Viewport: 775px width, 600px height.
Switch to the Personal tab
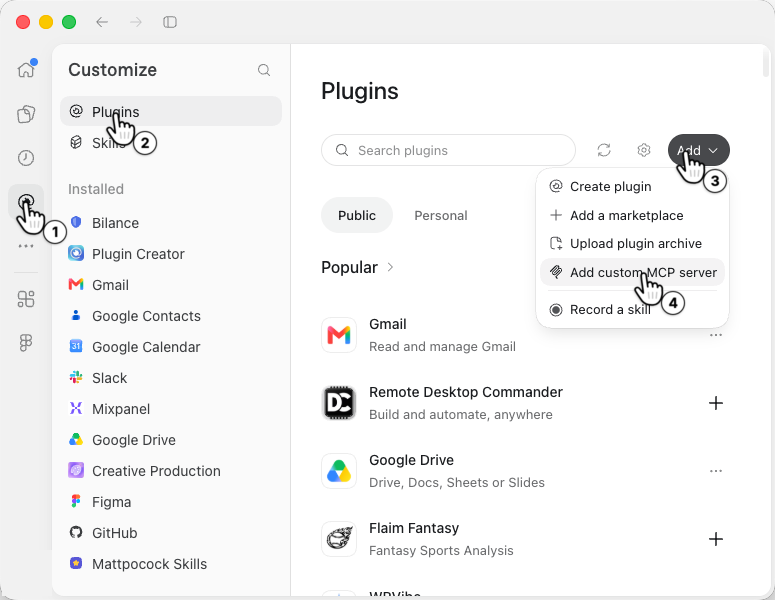click(440, 215)
